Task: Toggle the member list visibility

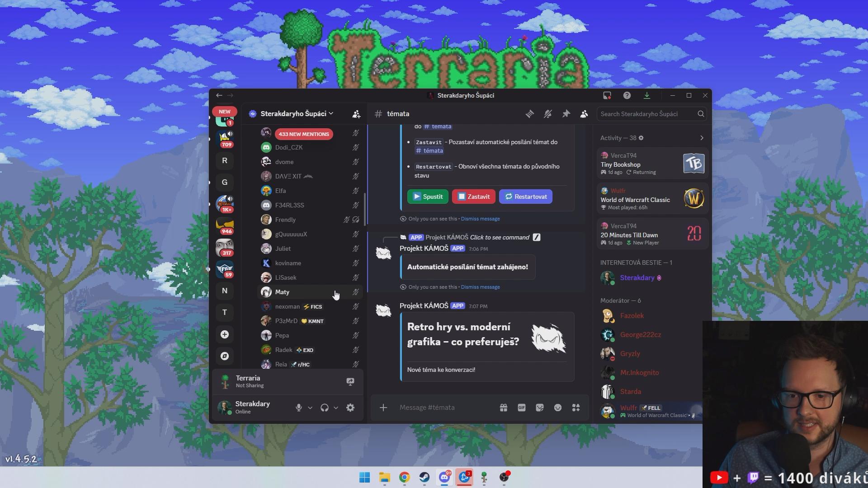Action: click(584, 114)
